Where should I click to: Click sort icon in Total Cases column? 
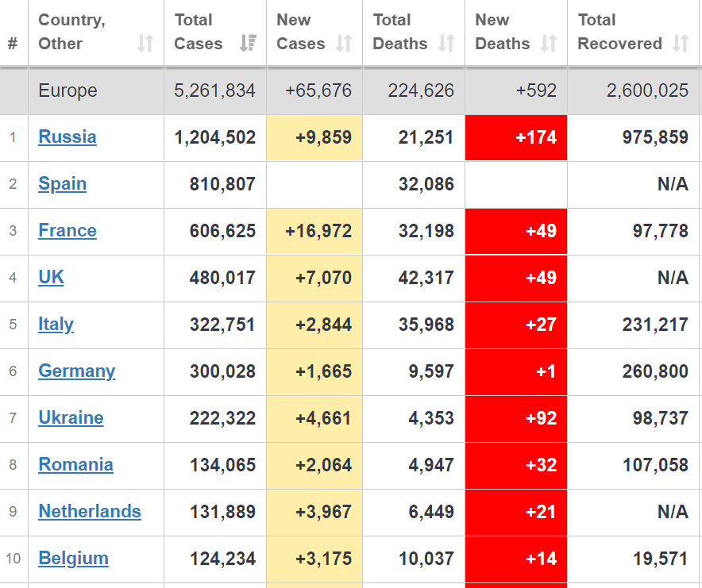pyautogui.click(x=248, y=44)
